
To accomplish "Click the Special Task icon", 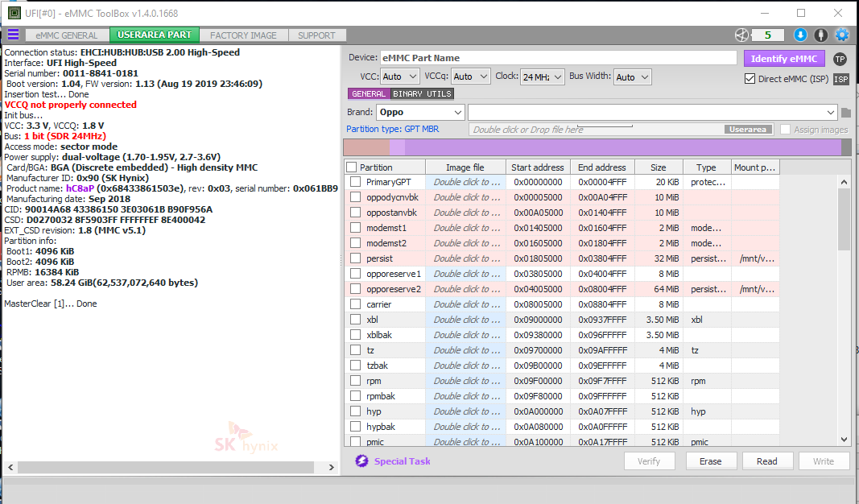I will tap(361, 461).
